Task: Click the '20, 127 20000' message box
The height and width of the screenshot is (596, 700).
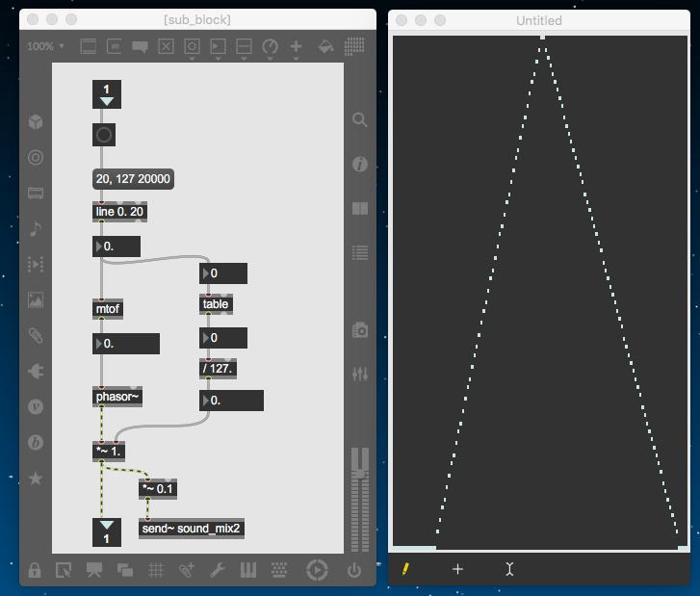Action: [133, 179]
